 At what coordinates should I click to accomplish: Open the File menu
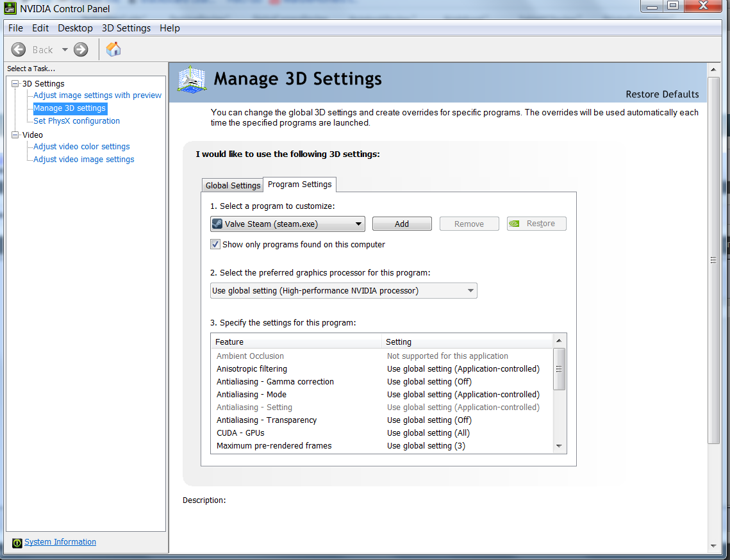point(15,28)
